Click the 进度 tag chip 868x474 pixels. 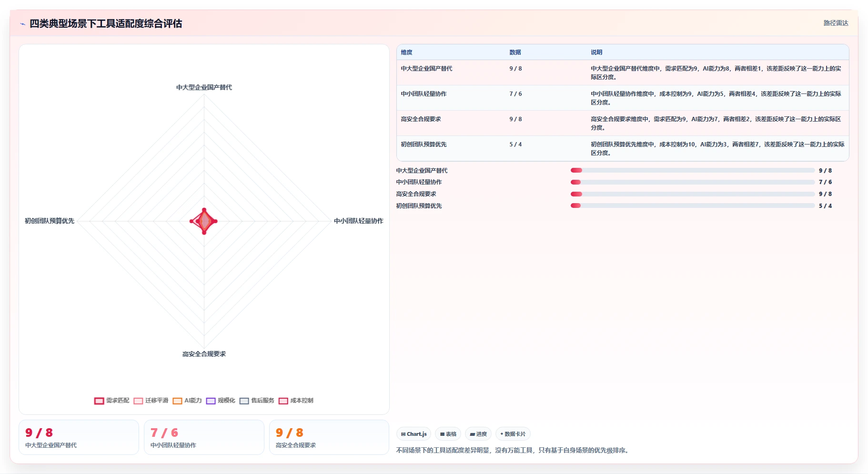tap(478, 434)
